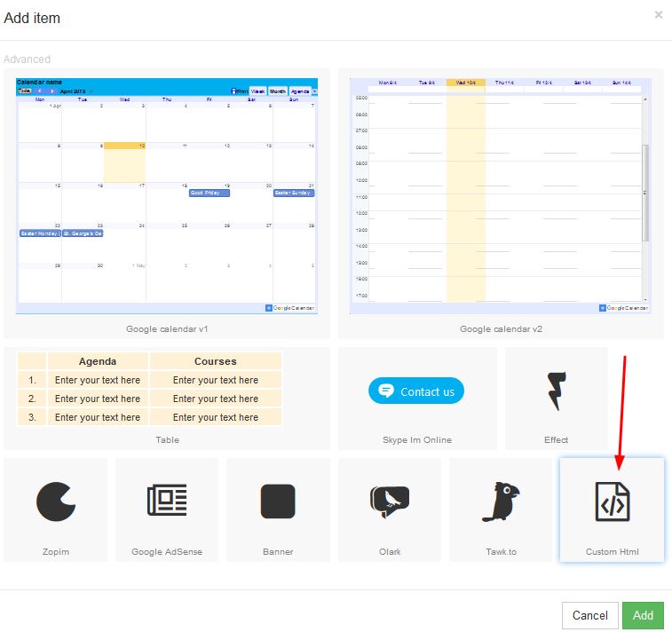The width and height of the screenshot is (672, 632).
Task: Click the Google calendar v2 scrollbar thumb
Action: [645, 191]
